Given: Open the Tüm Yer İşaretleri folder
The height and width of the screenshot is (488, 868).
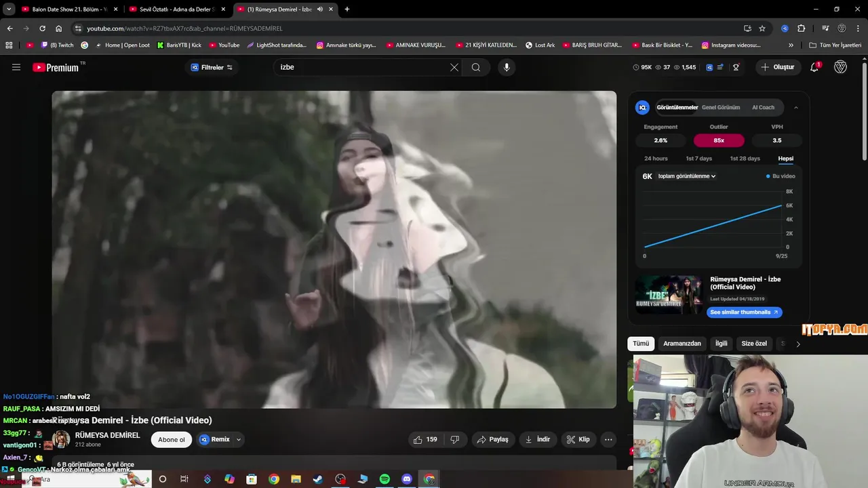Looking at the screenshot, I should (835, 45).
